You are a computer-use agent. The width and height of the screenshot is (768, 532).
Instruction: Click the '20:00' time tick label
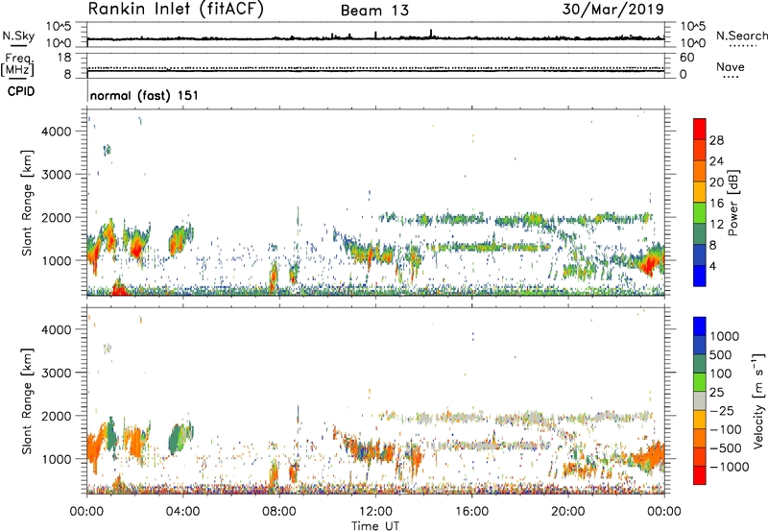(x=568, y=512)
